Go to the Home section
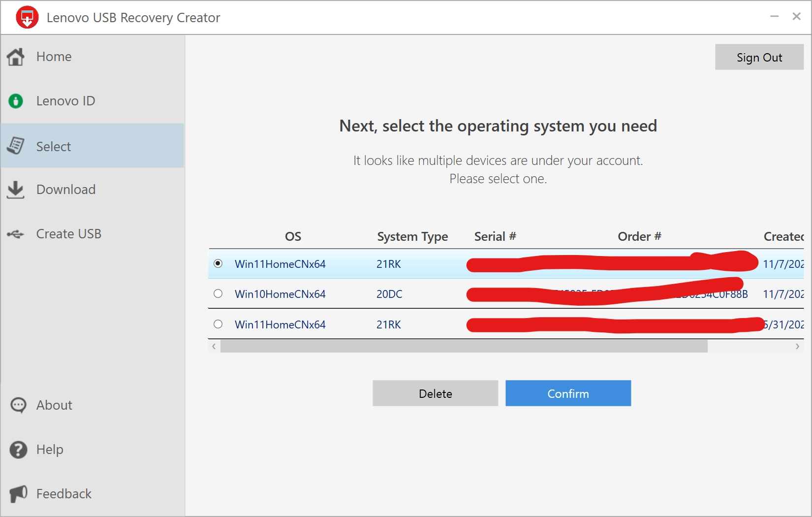The height and width of the screenshot is (517, 812). click(x=93, y=57)
